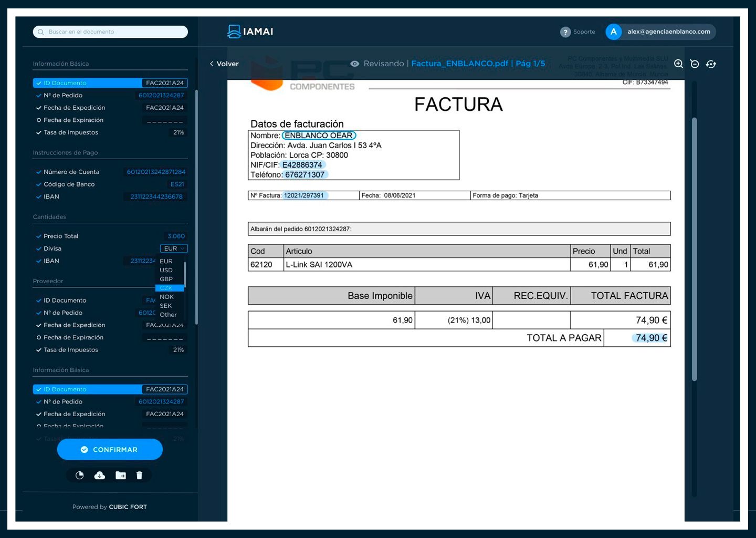
Task: Toggle the Fecha de Expiración circle in top section
Action: (x=39, y=120)
